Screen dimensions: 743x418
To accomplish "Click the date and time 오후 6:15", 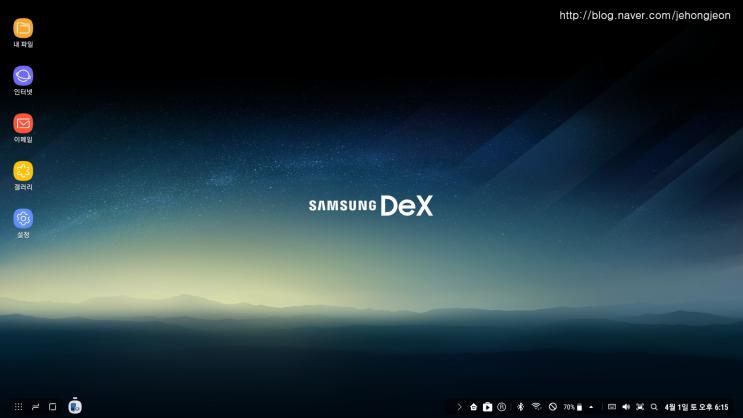I will (696, 407).
